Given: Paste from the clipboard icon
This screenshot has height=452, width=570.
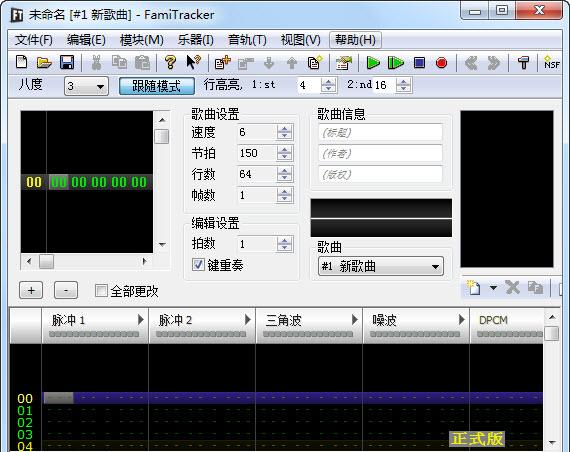Looking at the screenshot, I should coord(142,63).
